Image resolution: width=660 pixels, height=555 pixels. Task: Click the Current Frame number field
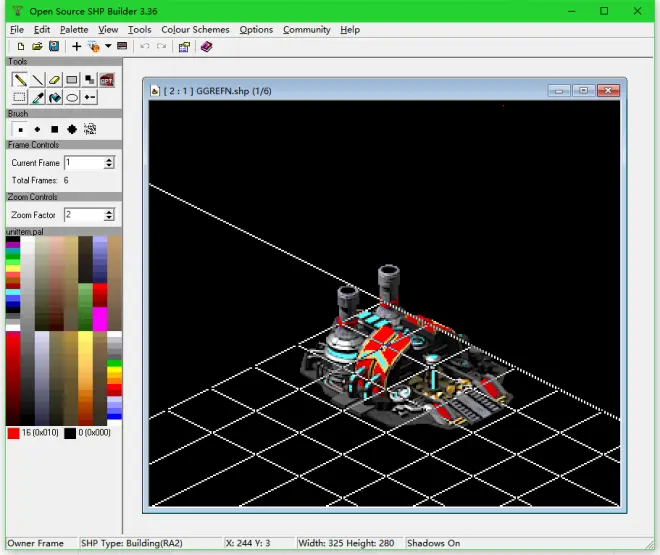pyautogui.click(x=84, y=162)
